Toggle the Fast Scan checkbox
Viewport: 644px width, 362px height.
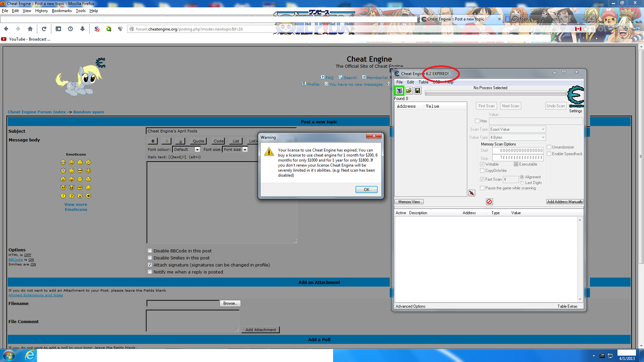click(482, 179)
